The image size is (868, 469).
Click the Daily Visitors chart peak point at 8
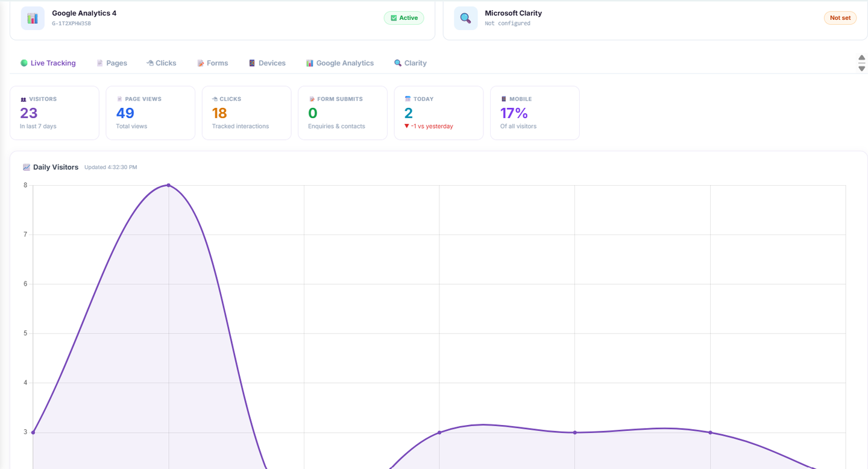[x=168, y=185]
